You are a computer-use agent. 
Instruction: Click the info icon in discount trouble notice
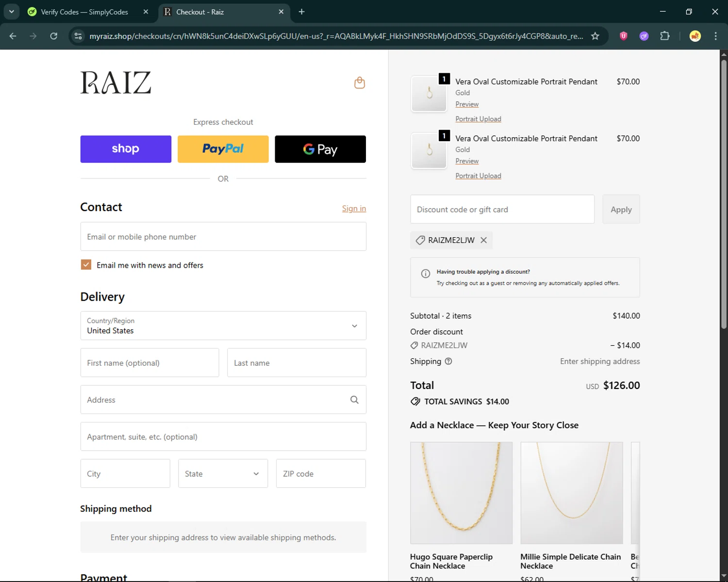[426, 274]
